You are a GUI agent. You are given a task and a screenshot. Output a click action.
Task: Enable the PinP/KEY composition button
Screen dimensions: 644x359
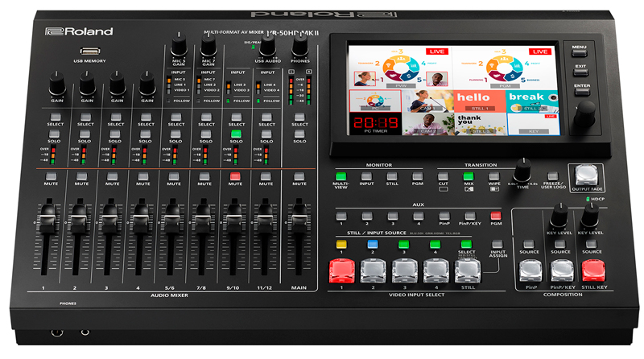click(562, 270)
